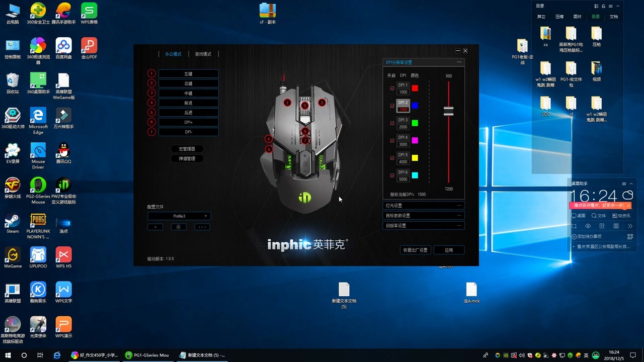The image size is (644, 362).
Task: Disable the DPI 1 checkbox
Action: [392, 88]
